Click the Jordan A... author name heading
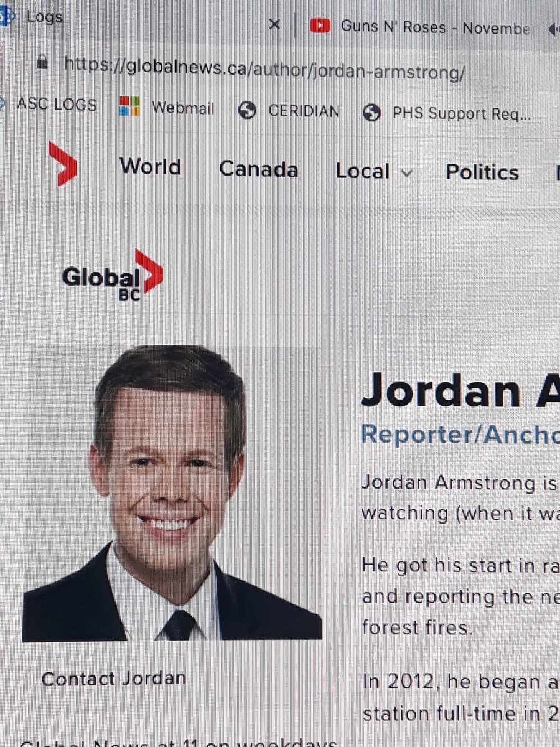 click(460, 390)
